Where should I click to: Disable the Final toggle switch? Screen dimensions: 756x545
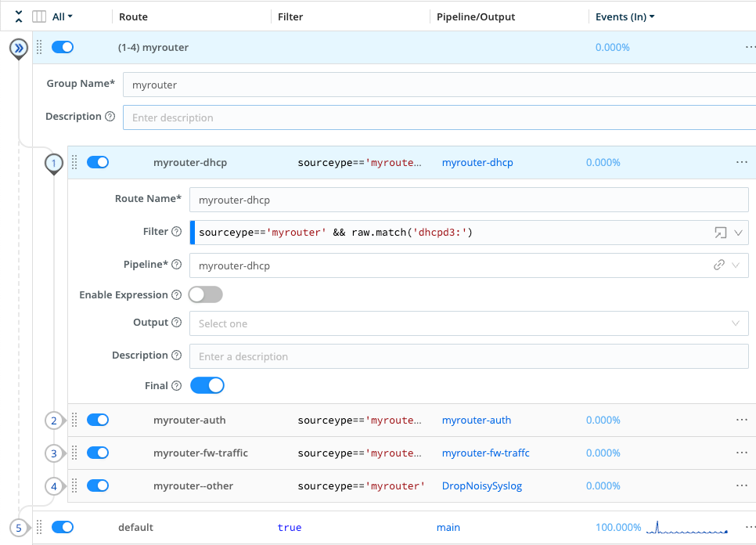207,385
